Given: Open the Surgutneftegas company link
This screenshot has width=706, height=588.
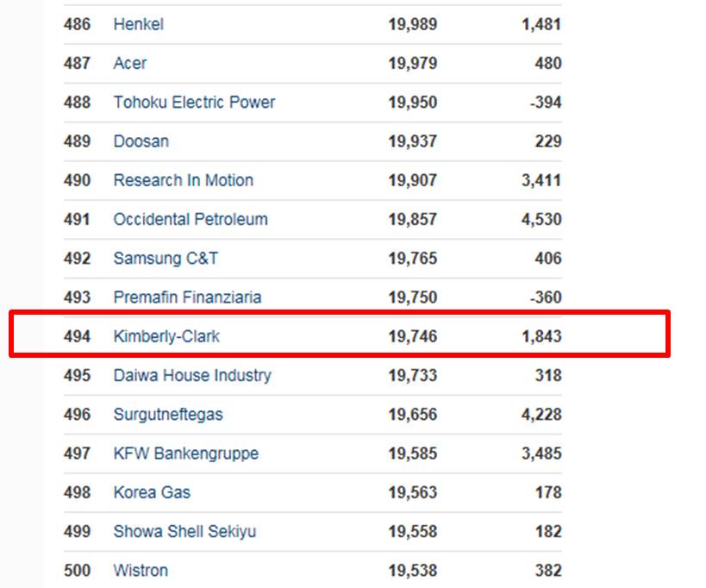Looking at the screenshot, I should [168, 414].
